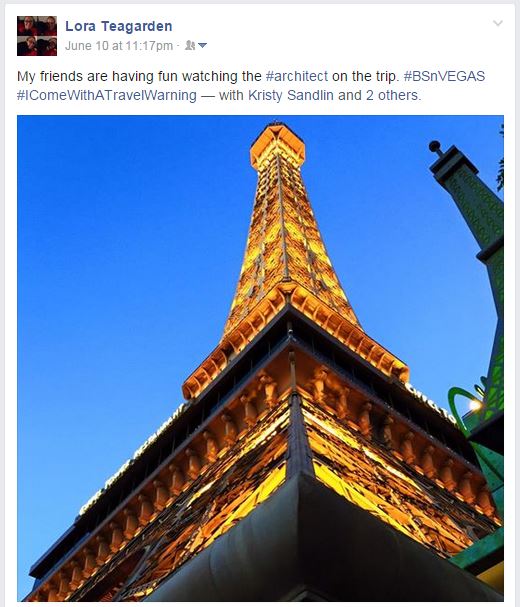Visit Lora Teagarden's profile name link
Screen dimensions: 520x607
click(x=119, y=26)
